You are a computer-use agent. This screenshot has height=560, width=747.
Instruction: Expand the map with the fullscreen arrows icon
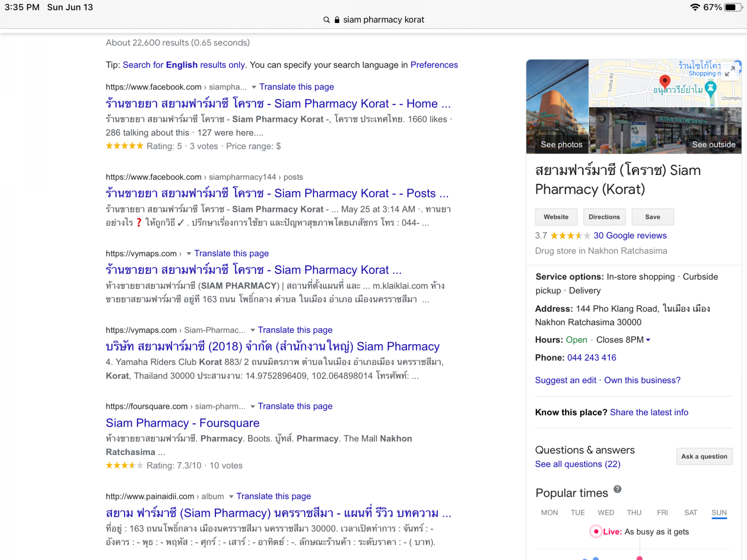coord(729,71)
